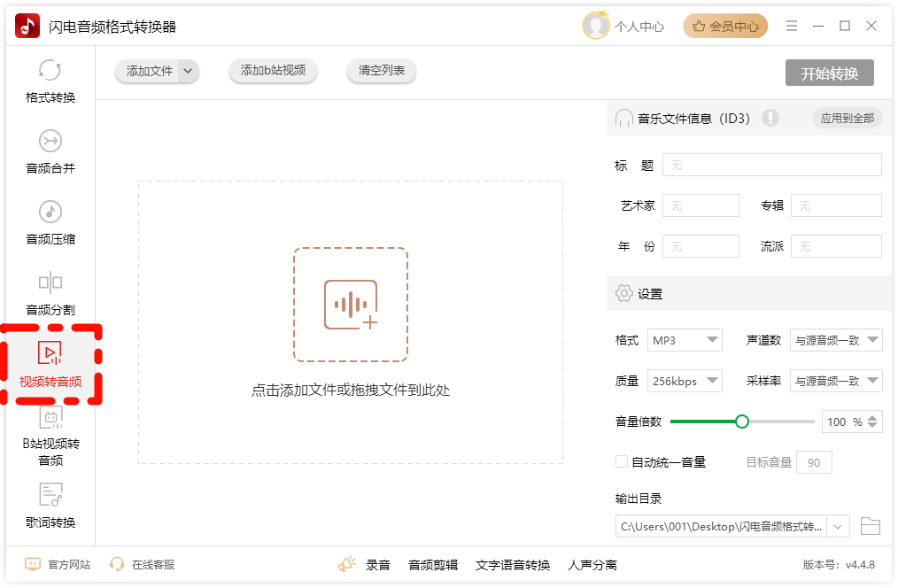
Task: Click the headphone icon beside 音乐文件信息
Action: [x=623, y=118]
